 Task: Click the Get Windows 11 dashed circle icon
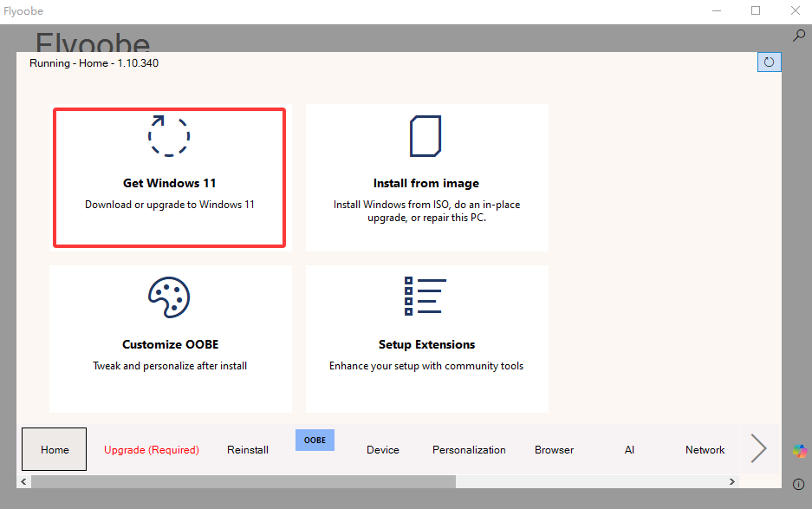pos(169,135)
